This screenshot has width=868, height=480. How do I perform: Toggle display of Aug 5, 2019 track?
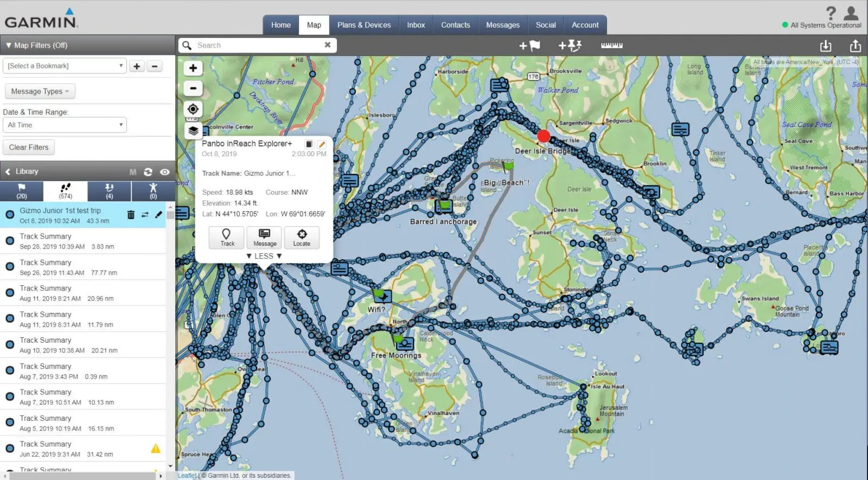pyautogui.click(x=10, y=423)
